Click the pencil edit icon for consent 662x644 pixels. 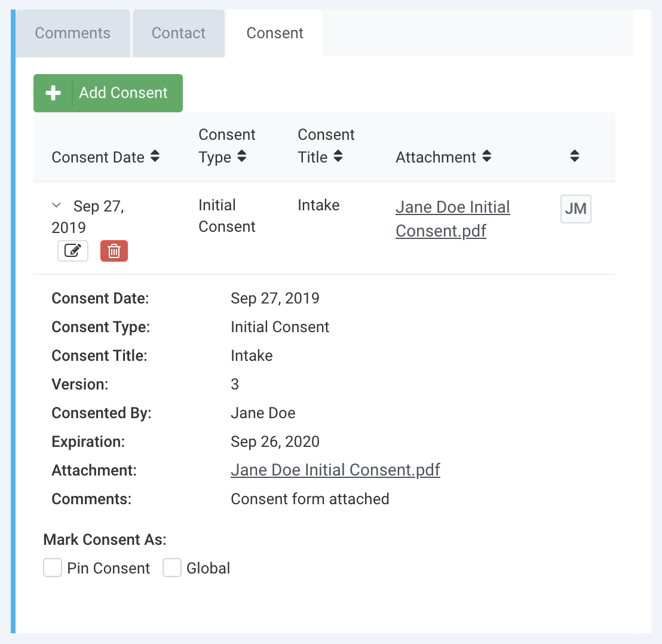pos(73,251)
